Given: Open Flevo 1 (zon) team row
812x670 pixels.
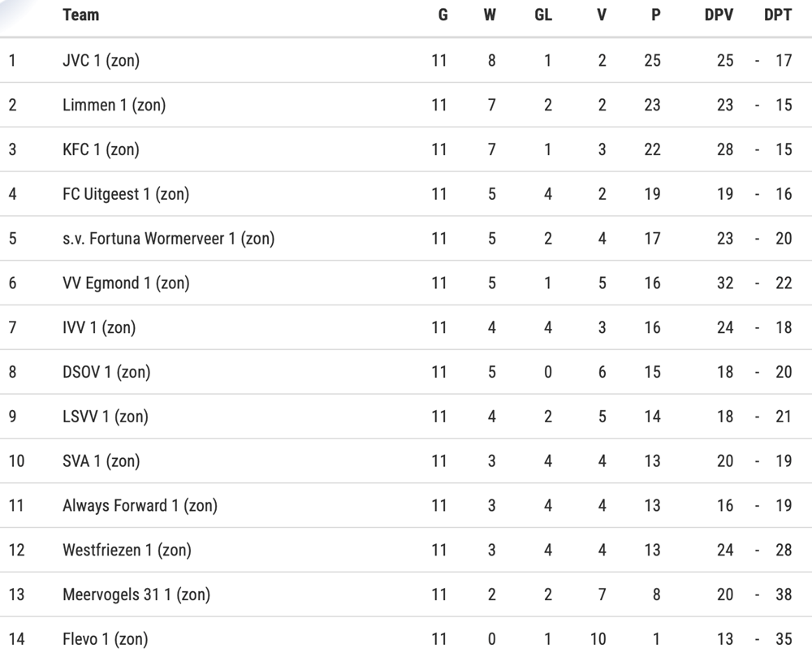Looking at the screenshot, I should click(406, 639).
